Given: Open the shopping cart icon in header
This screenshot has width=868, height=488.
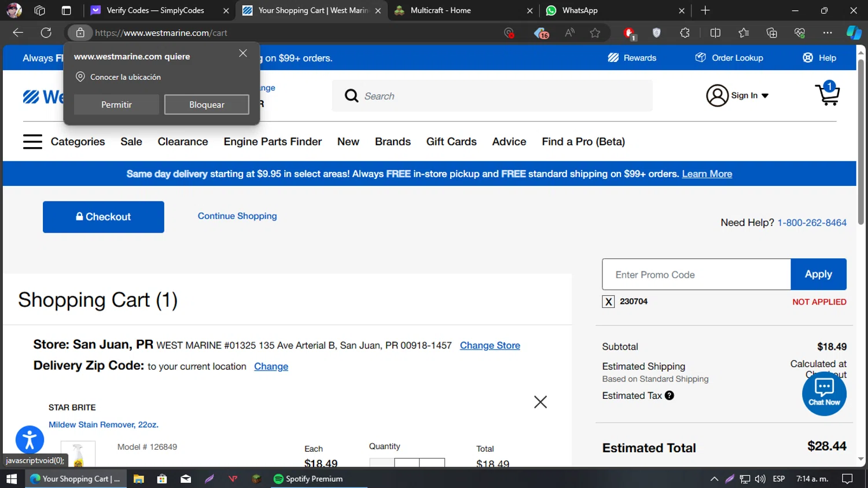Looking at the screenshot, I should point(827,94).
